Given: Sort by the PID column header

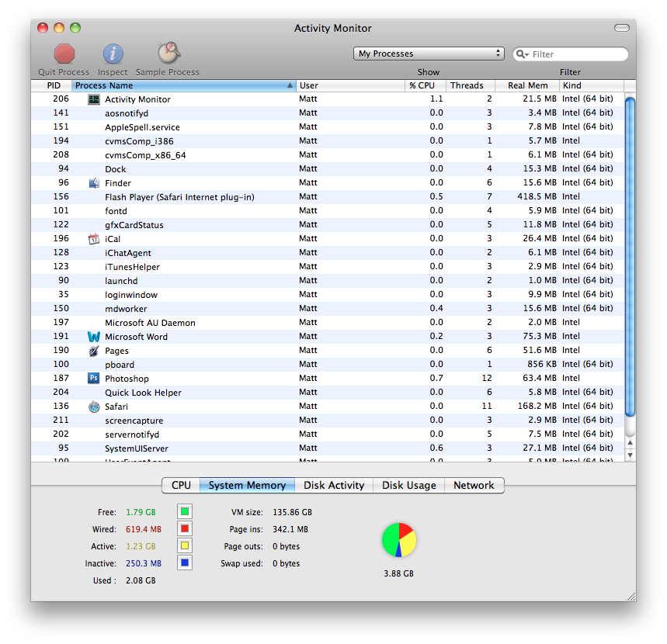Looking at the screenshot, I should tap(51, 85).
